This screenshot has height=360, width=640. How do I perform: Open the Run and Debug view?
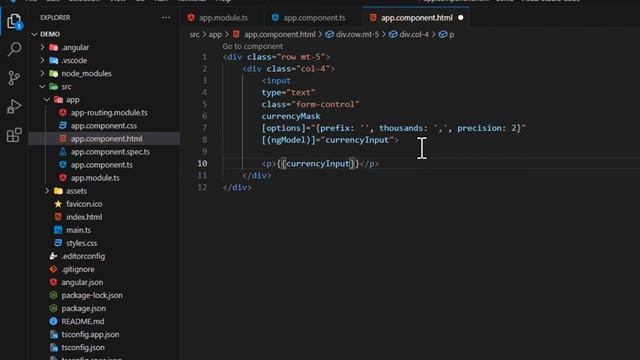(14, 106)
